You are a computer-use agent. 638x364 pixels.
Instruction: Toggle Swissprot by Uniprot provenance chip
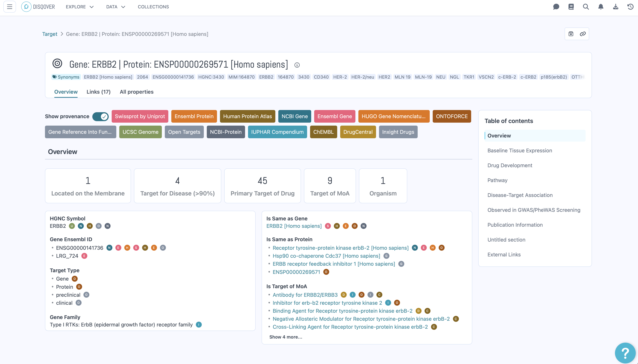(x=140, y=117)
